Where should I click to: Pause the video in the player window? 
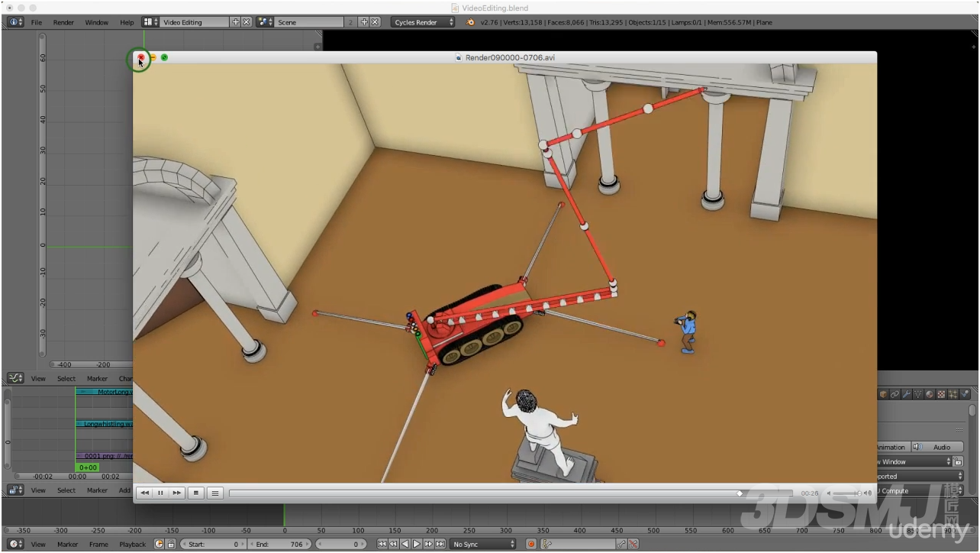(160, 493)
